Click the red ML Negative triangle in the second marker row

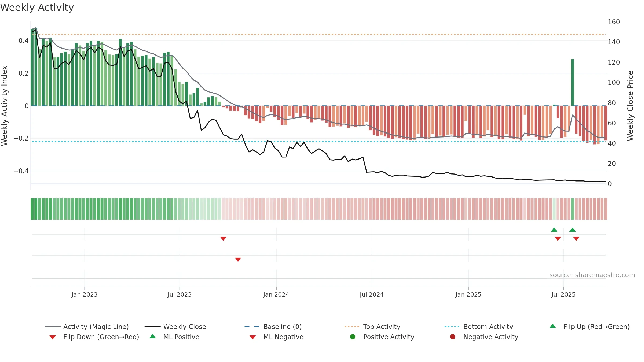coord(238,260)
